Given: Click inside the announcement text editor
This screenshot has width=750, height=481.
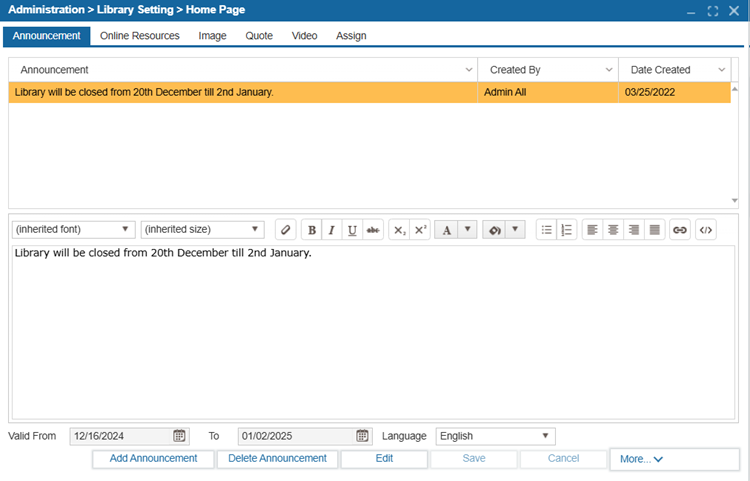Looking at the screenshot, I should pyautogui.click(x=373, y=333).
